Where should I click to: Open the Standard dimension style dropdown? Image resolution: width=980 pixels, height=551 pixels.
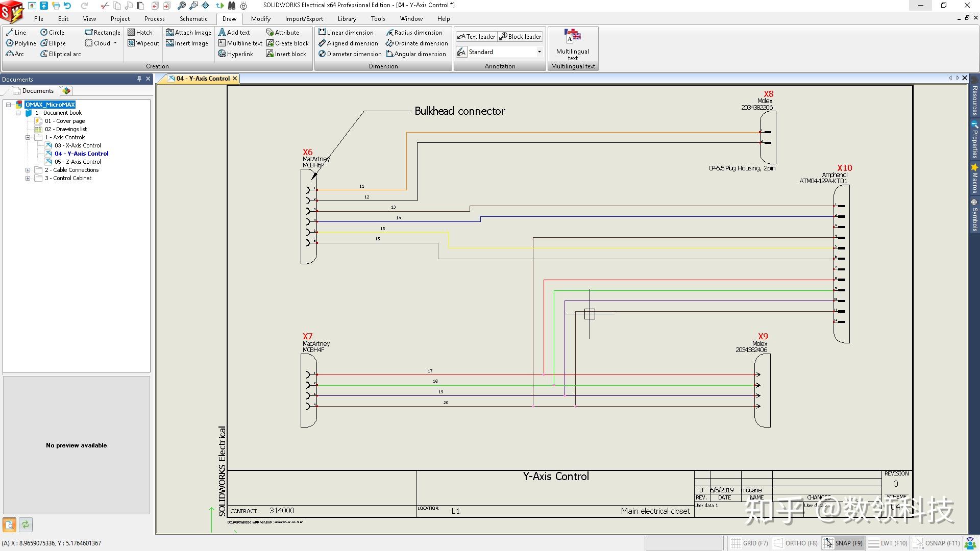click(x=539, y=52)
